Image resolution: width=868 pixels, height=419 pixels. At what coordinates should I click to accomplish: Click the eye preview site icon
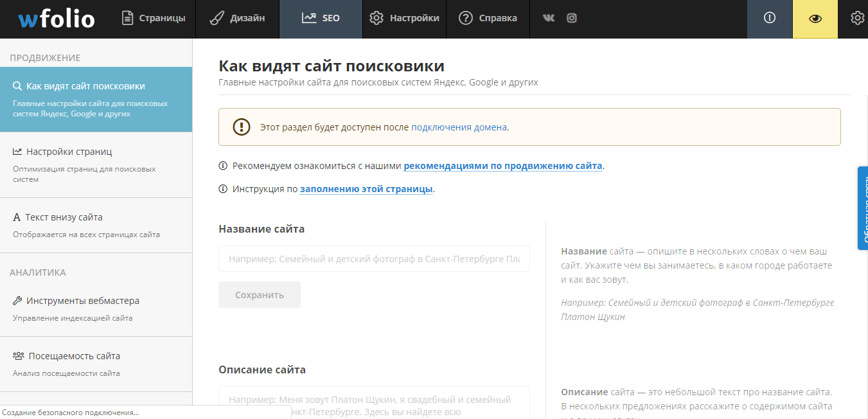tap(815, 19)
